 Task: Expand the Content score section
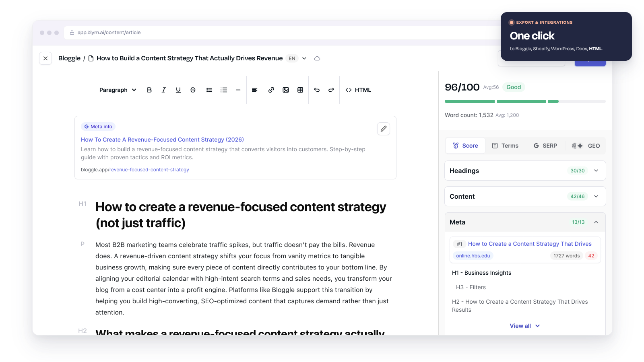(x=525, y=196)
